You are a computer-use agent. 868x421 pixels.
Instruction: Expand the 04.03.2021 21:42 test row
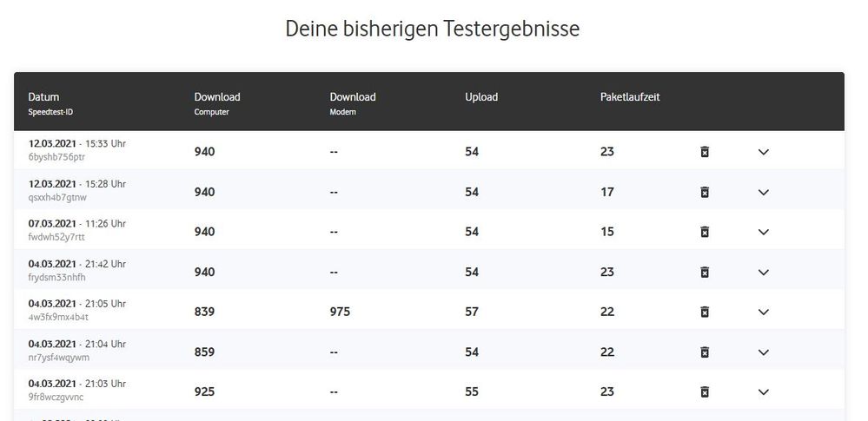[764, 272]
